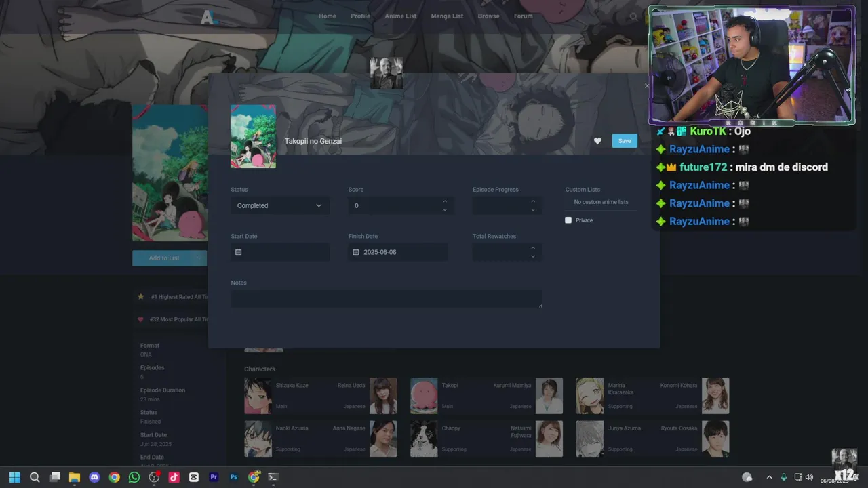Open Windows Start menu

[x=14, y=477]
